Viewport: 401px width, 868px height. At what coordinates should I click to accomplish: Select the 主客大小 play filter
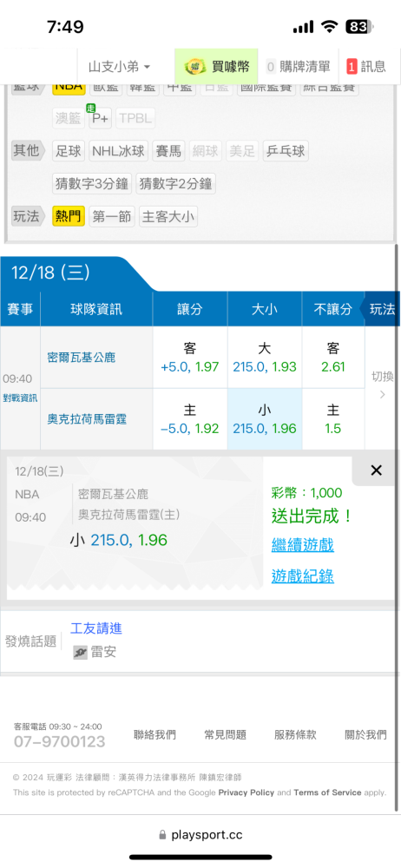[x=168, y=216]
